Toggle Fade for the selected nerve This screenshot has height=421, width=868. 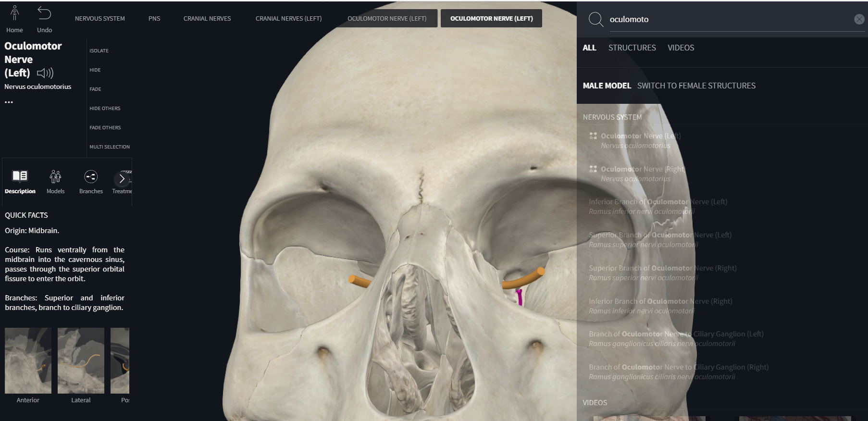(x=95, y=89)
